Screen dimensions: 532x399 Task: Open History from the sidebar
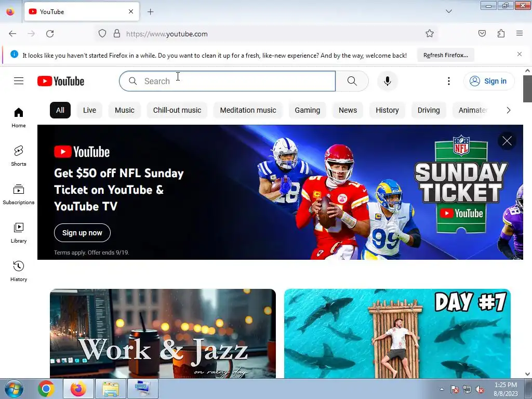point(19,271)
